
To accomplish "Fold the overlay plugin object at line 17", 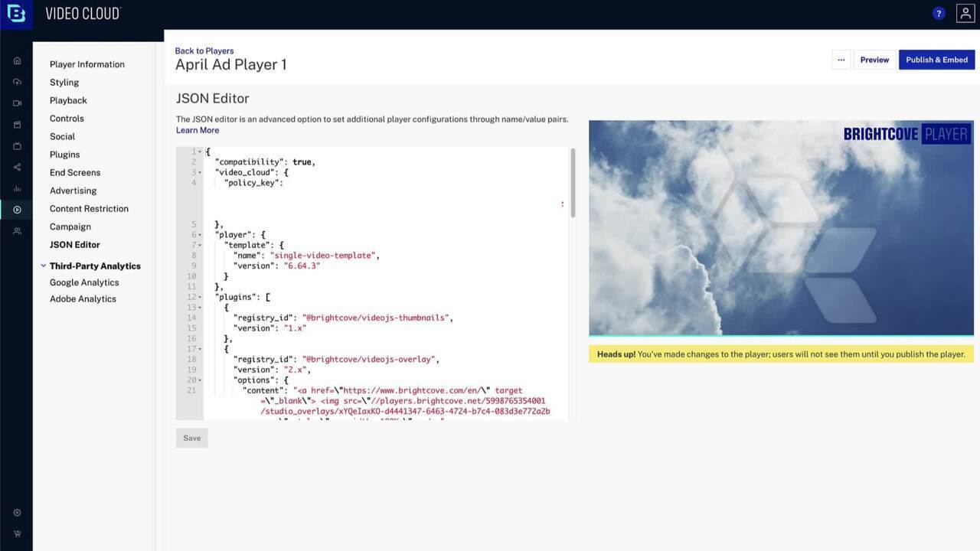I will click(x=200, y=349).
